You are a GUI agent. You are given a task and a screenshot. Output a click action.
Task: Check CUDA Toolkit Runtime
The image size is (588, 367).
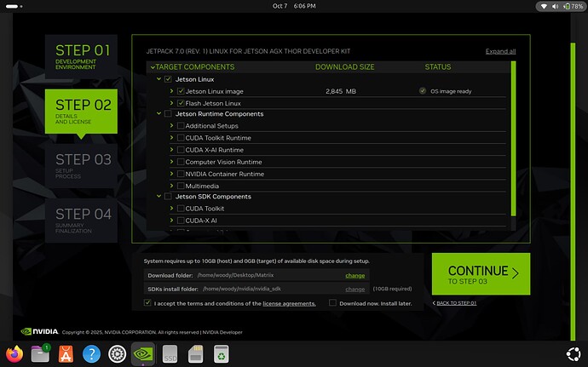(181, 138)
